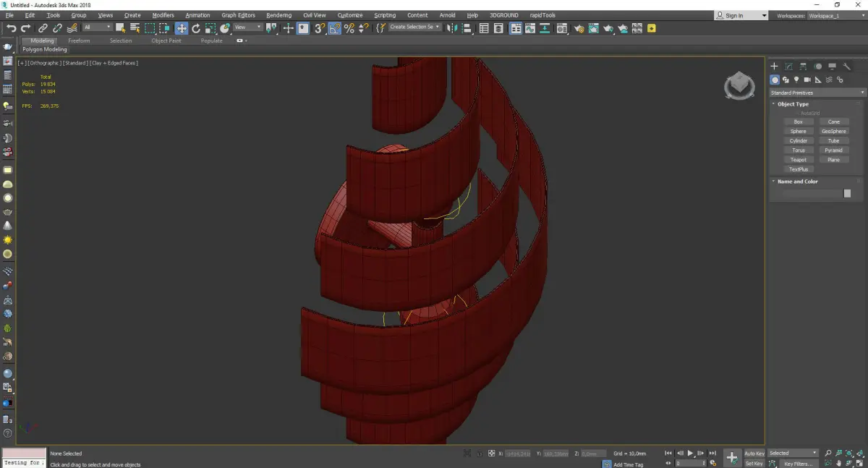Open Rendered Frame Window icon
The height and width of the screenshot is (468, 868).
(x=593, y=28)
